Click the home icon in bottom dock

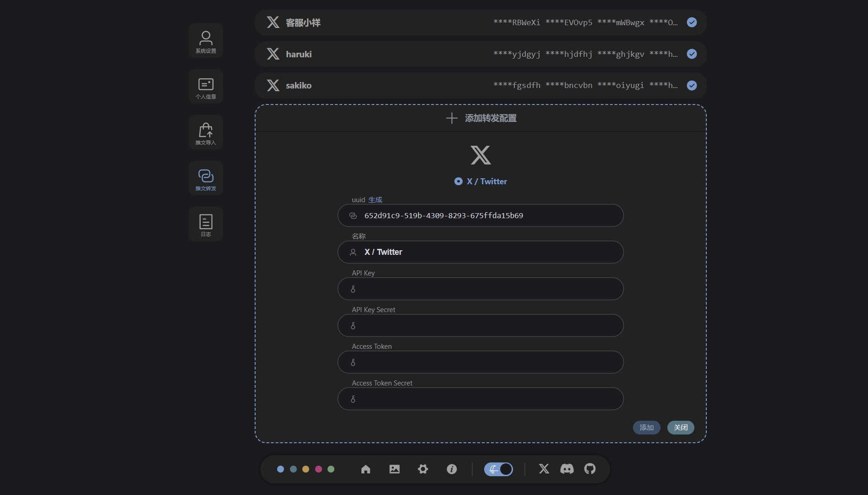click(366, 469)
